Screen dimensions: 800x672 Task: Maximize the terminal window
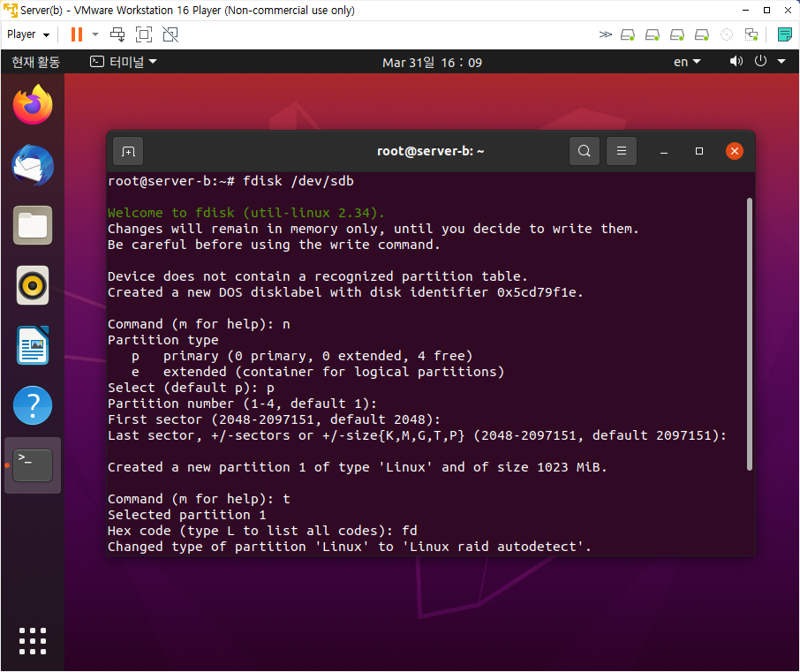(x=699, y=151)
